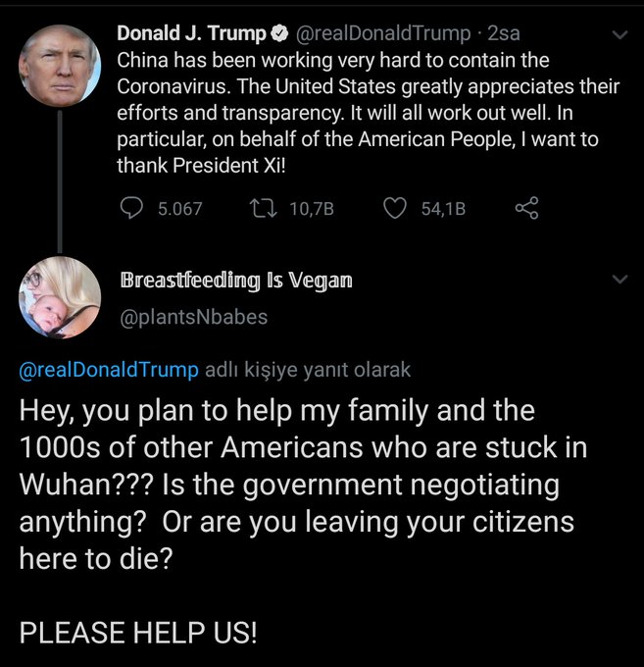Like the tweet with the heart icon
This screenshot has width=644, height=667.
point(394,208)
